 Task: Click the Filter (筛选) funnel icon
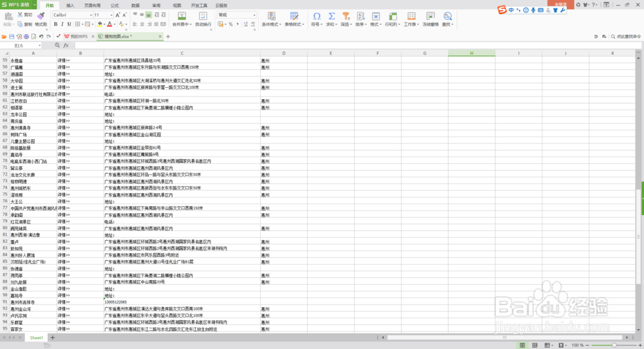pos(346,16)
